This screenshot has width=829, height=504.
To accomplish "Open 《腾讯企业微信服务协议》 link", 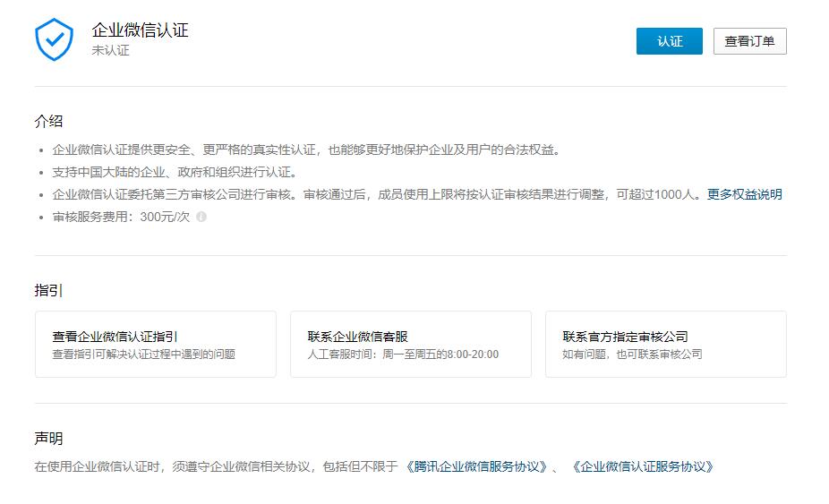I will [476, 466].
